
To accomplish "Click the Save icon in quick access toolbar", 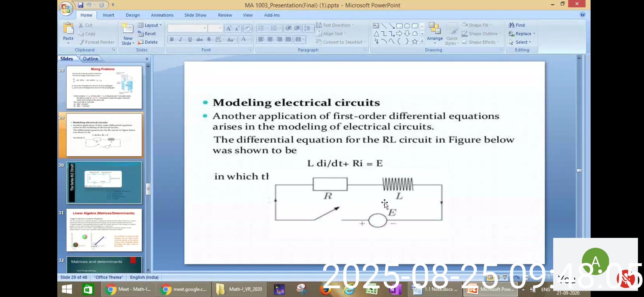I will pos(80,5).
